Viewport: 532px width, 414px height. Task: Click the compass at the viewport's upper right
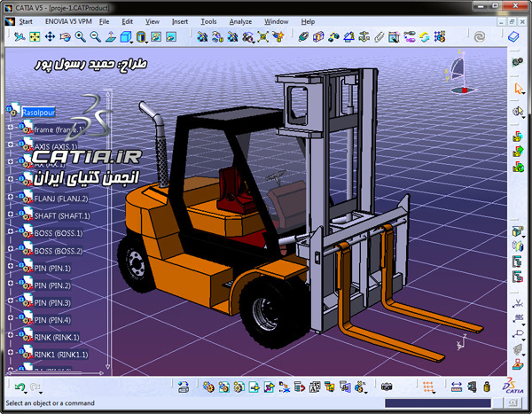tap(460, 72)
